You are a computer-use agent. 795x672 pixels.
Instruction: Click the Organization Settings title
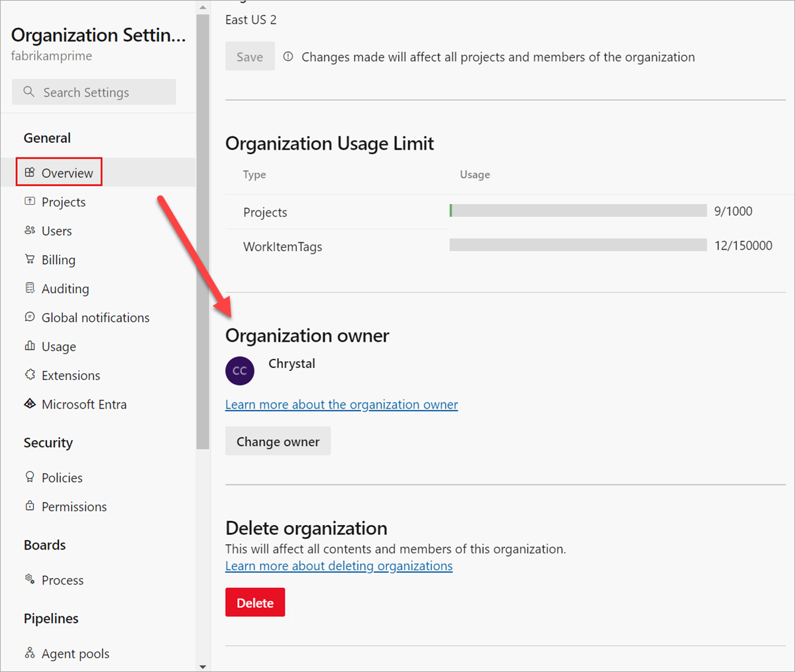coord(99,35)
